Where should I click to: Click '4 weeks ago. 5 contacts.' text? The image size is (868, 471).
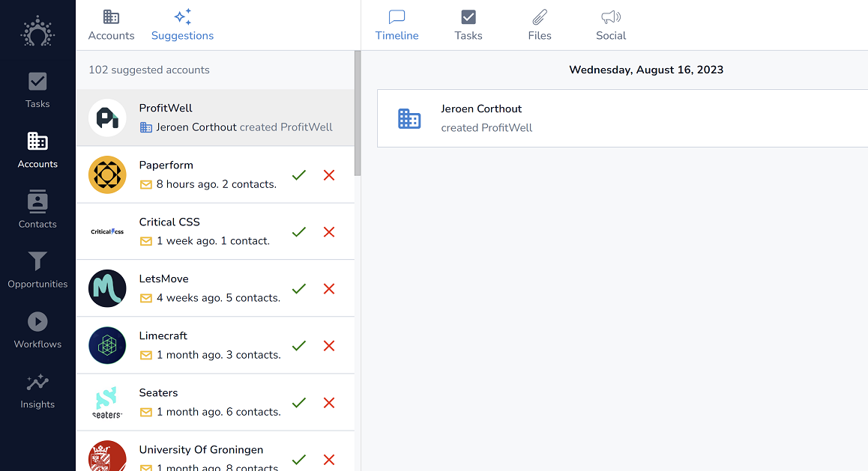pos(219,299)
